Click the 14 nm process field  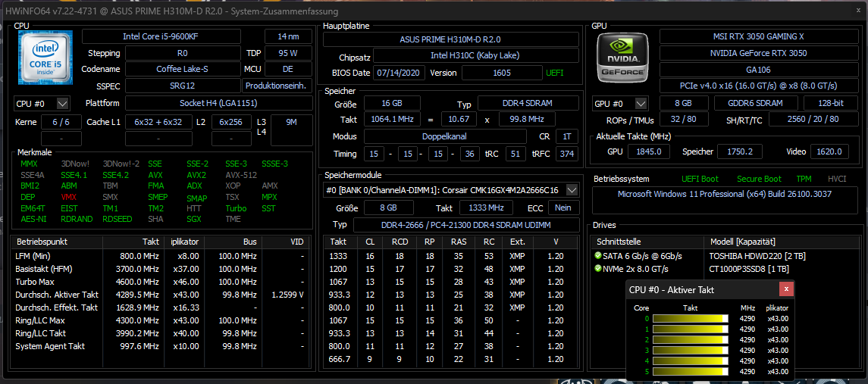(x=288, y=36)
